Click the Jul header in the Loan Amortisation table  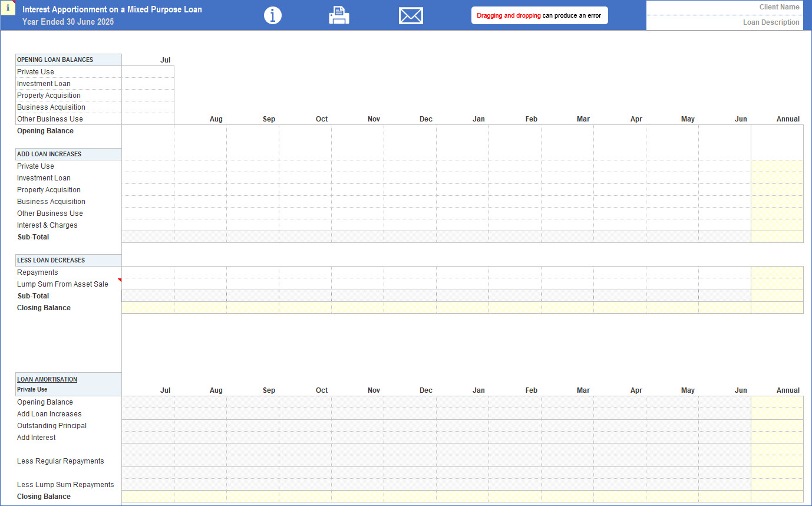pyautogui.click(x=165, y=390)
